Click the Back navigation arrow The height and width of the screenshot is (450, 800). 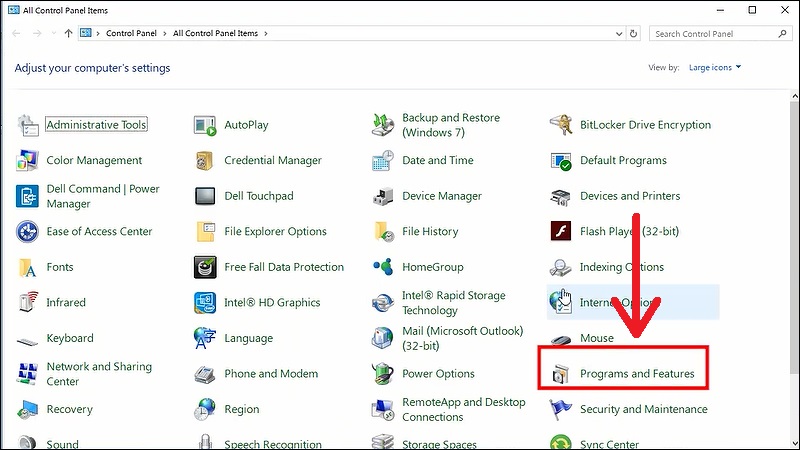coord(16,34)
